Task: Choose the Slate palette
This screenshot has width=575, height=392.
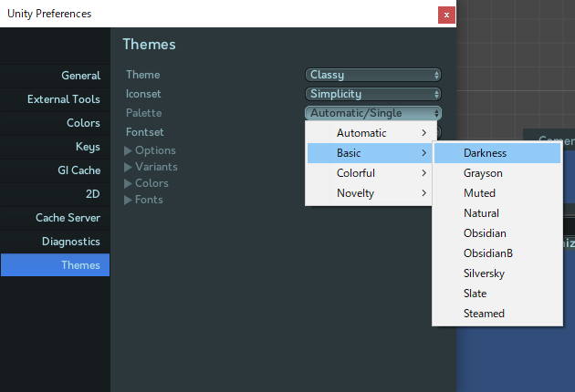Action: 497,294
